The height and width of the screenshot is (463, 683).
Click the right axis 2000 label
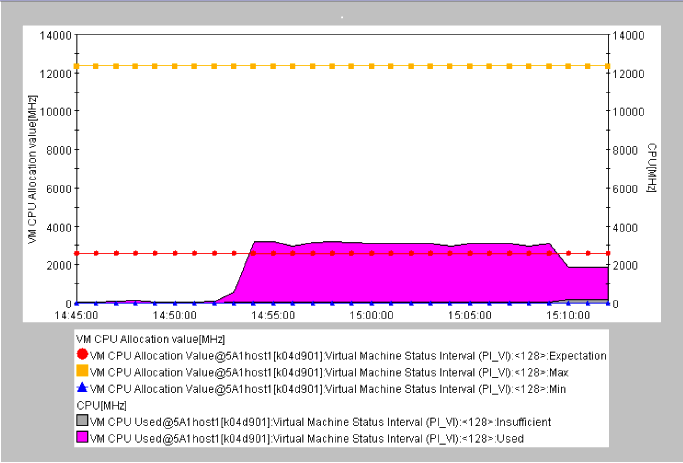(625, 265)
